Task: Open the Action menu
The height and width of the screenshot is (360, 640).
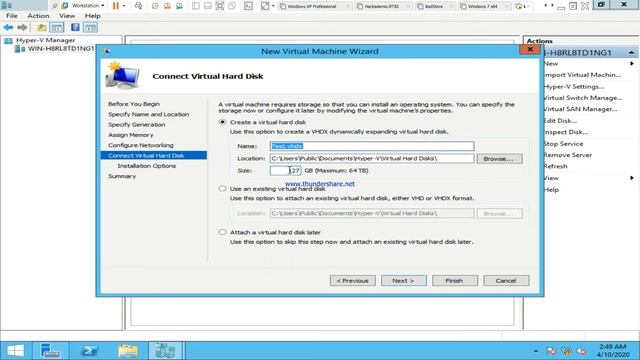Action: [x=38, y=16]
